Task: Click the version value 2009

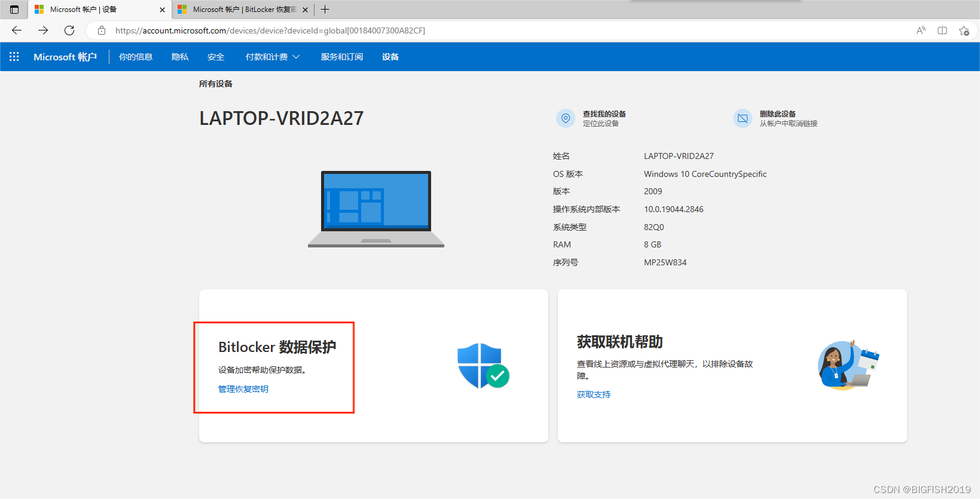Action: (653, 191)
